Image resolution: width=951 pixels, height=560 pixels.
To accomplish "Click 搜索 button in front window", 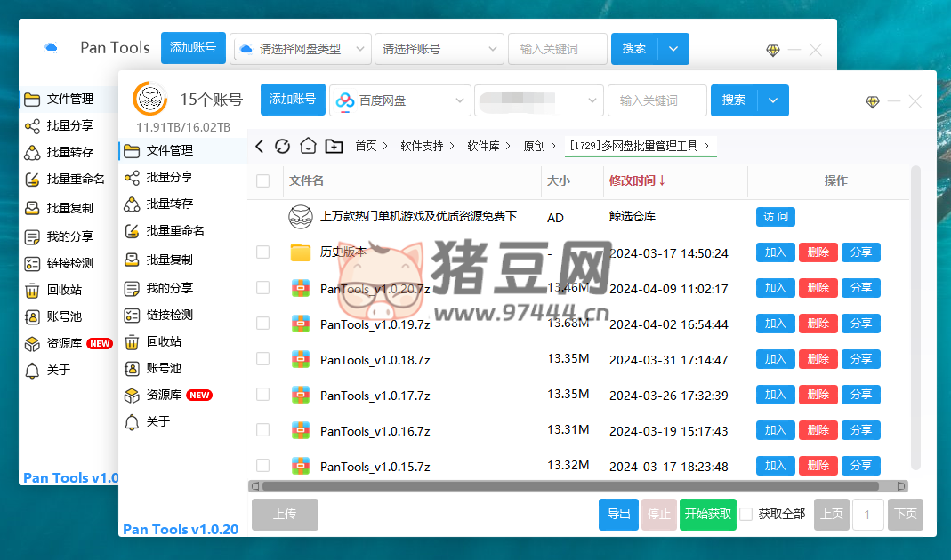I will click(734, 100).
